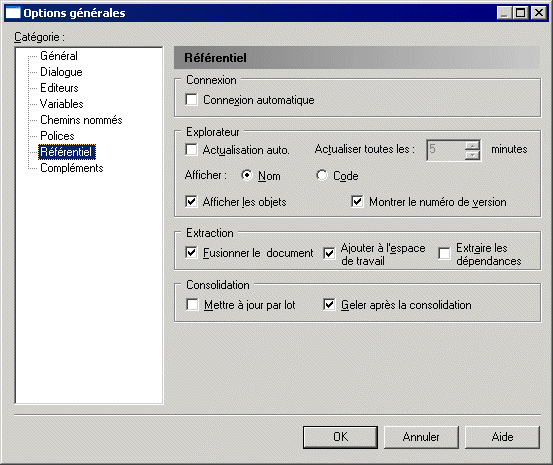Image resolution: width=553 pixels, height=465 pixels.
Task: Click the Annuler button
Action: coord(421,437)
